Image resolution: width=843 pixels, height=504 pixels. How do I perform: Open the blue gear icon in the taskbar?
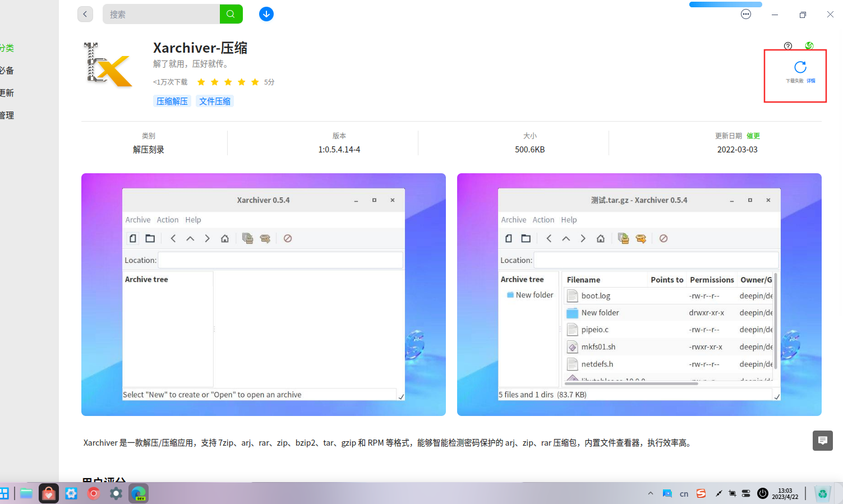(x=71, y=493)
